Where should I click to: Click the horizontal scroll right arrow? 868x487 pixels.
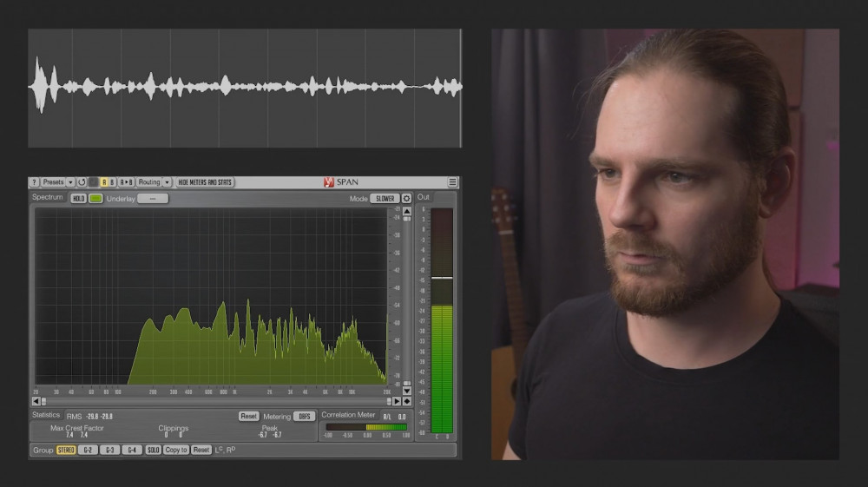pyautogui.click(x=397, y=401)
